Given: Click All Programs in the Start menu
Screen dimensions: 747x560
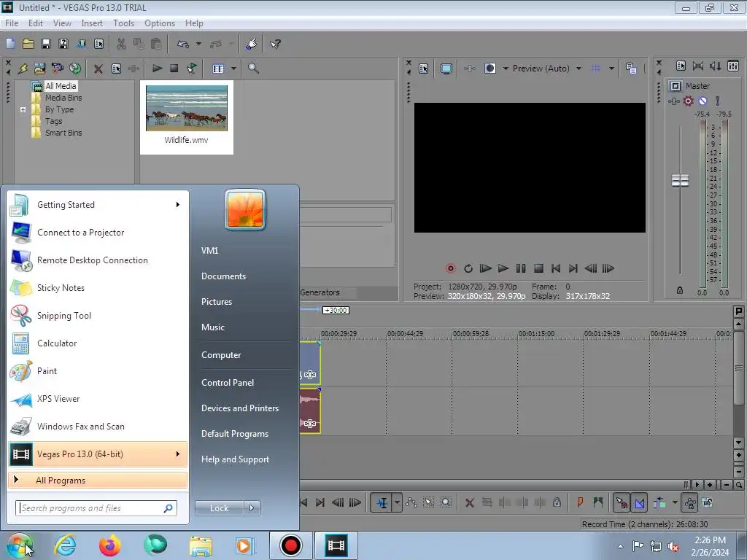Looking at the screenshot, I should [x=98, y=481].
